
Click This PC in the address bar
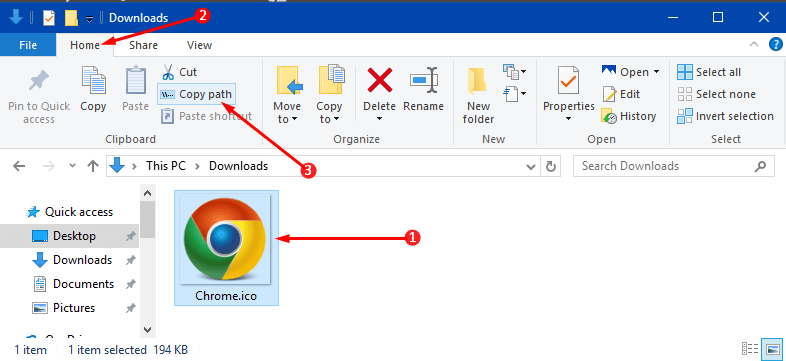[166, 166]
